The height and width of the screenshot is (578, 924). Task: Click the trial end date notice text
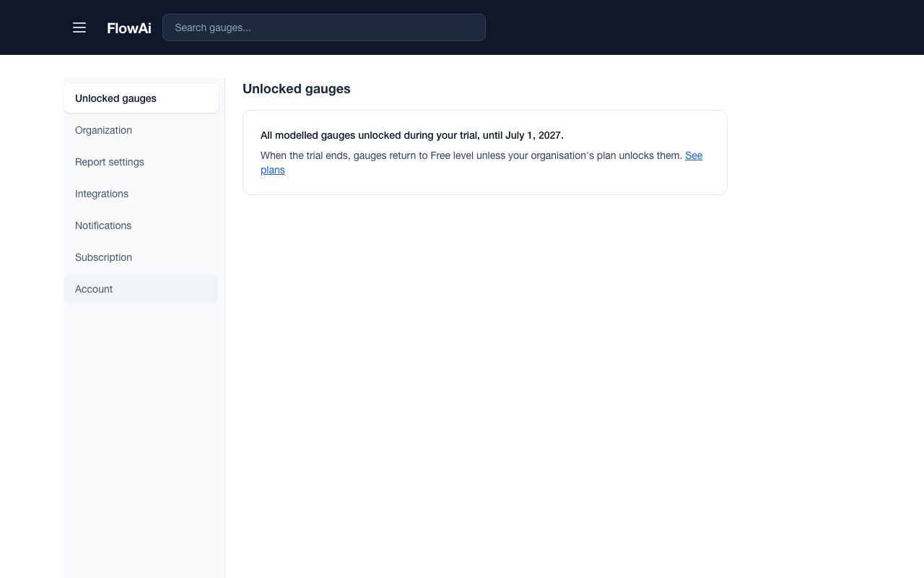tap(412, 135)
